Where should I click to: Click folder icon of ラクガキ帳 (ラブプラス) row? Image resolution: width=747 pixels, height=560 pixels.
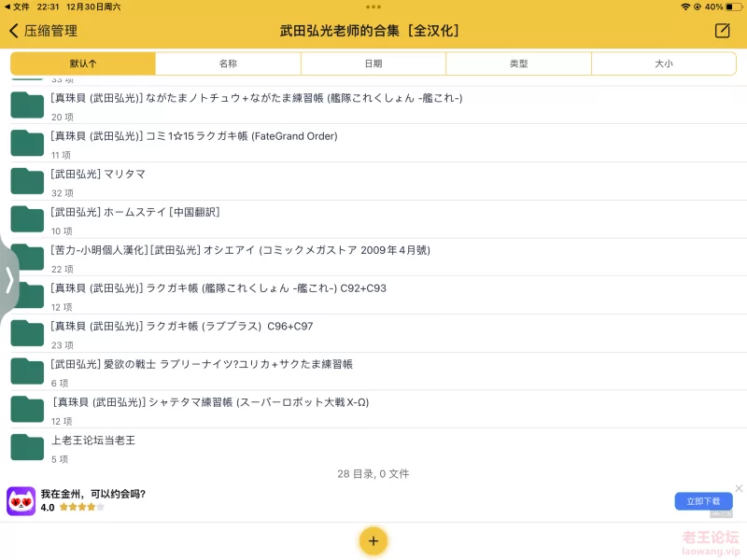[x=27, y=333]
